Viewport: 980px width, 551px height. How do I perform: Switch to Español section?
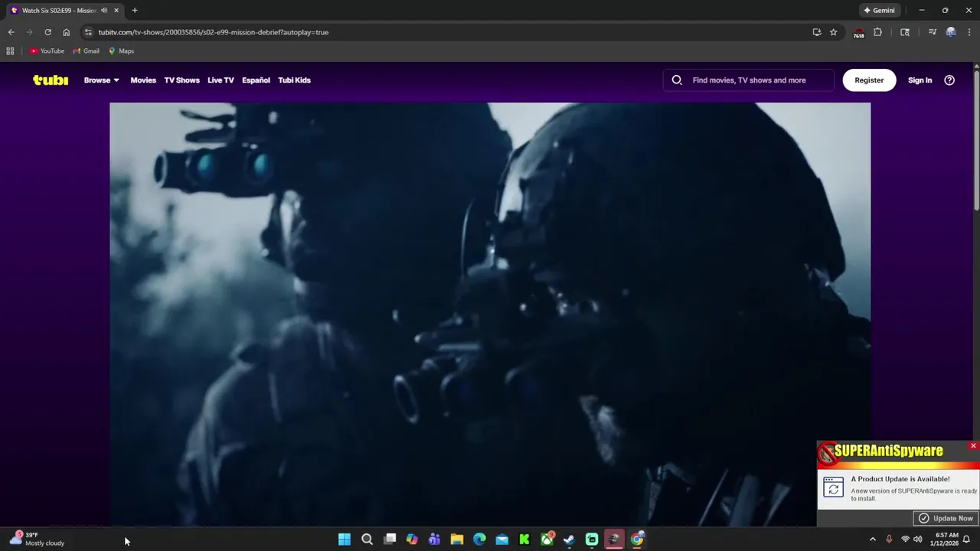[x=256, y=80]
